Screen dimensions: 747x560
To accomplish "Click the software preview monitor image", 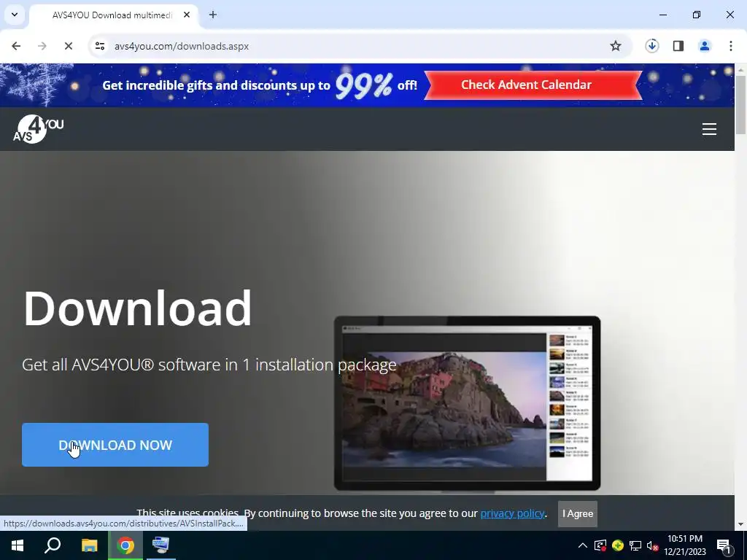I will pyautogui.click(x=467, y=402).
